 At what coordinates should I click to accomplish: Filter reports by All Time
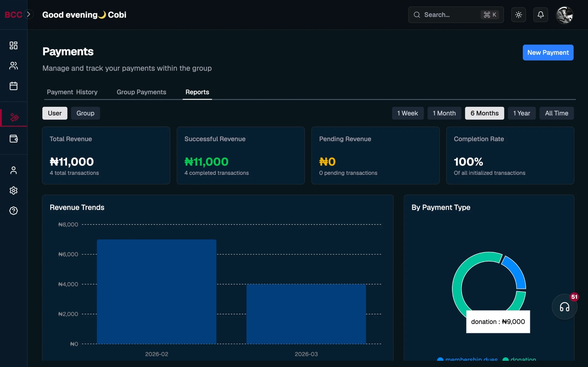click(557, 113)
